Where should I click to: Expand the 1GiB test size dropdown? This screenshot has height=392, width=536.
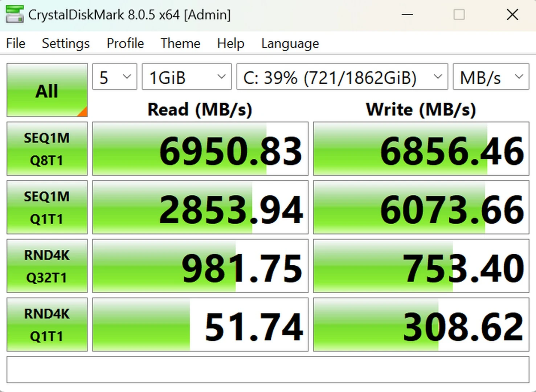tap(187, 77)
